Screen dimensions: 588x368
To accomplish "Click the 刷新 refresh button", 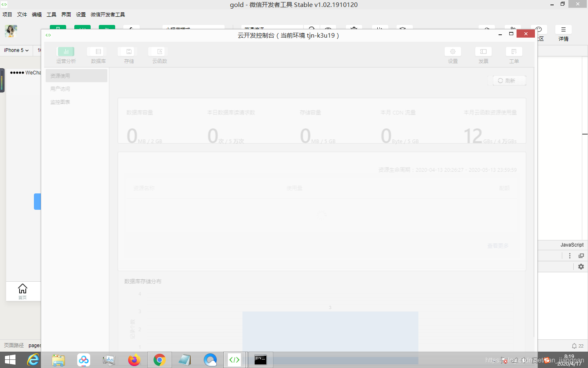I will (510, 81).
